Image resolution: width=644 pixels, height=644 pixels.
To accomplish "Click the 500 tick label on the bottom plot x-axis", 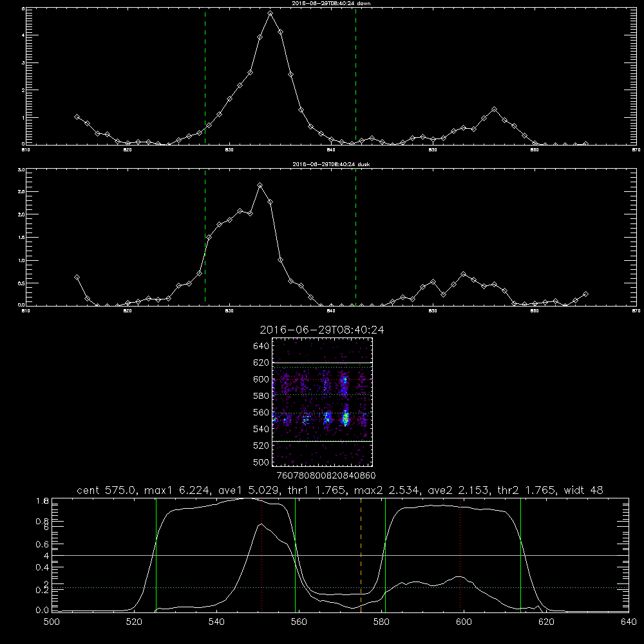I will (x=52, y=622).
